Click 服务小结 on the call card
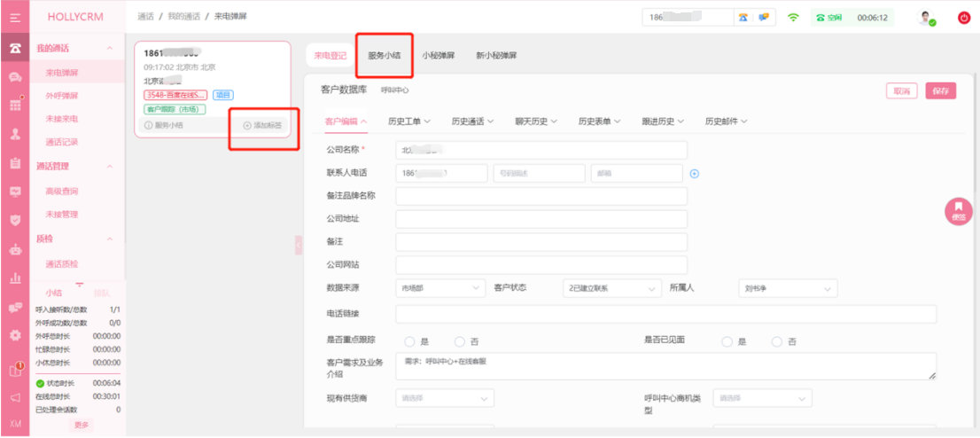Screen dimensions: 980x438 pos(164,125)
